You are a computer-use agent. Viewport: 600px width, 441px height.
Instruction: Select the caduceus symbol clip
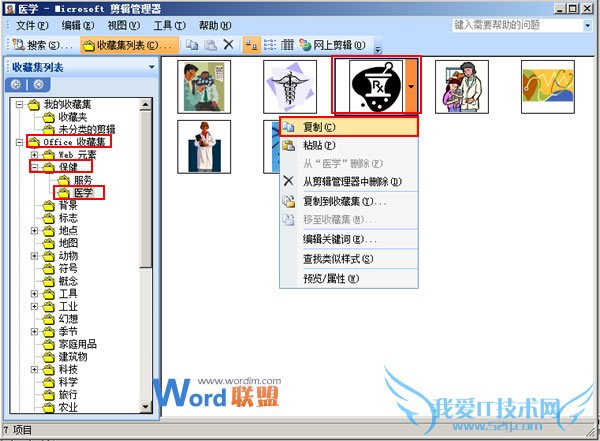click(x=290, y=87)
